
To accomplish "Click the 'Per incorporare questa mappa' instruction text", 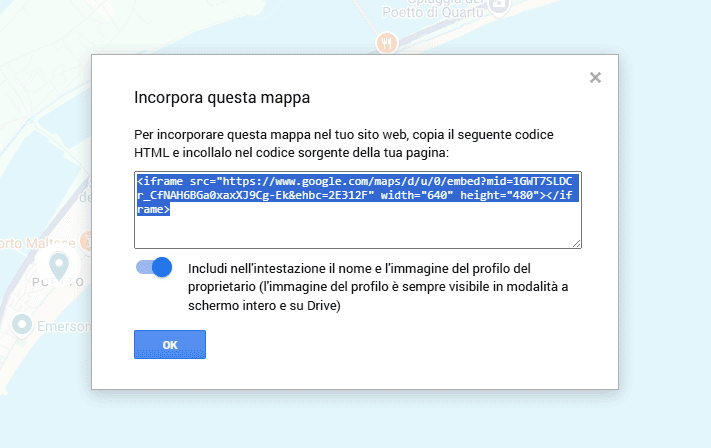I will coord(344,143).
